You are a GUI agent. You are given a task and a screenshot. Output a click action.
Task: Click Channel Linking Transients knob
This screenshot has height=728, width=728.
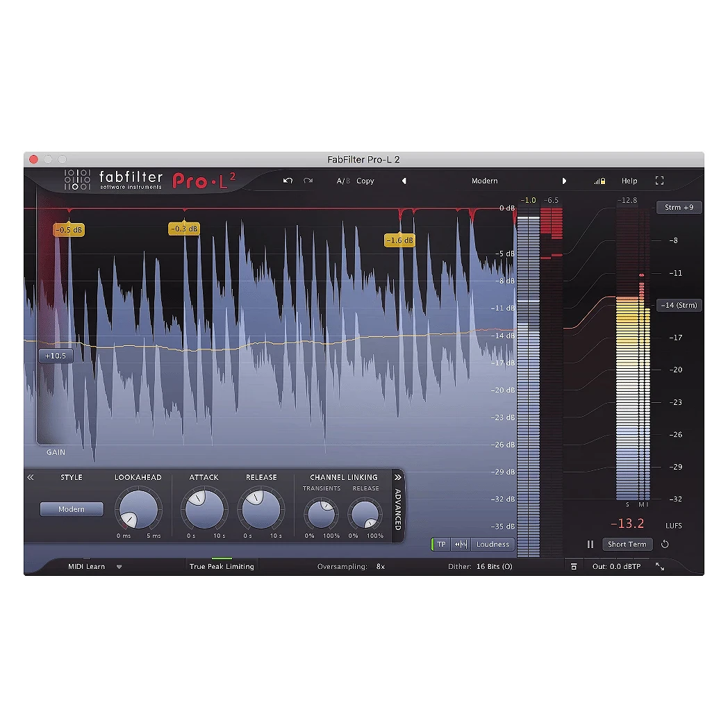pyautogui.click(x=321, y=514)
